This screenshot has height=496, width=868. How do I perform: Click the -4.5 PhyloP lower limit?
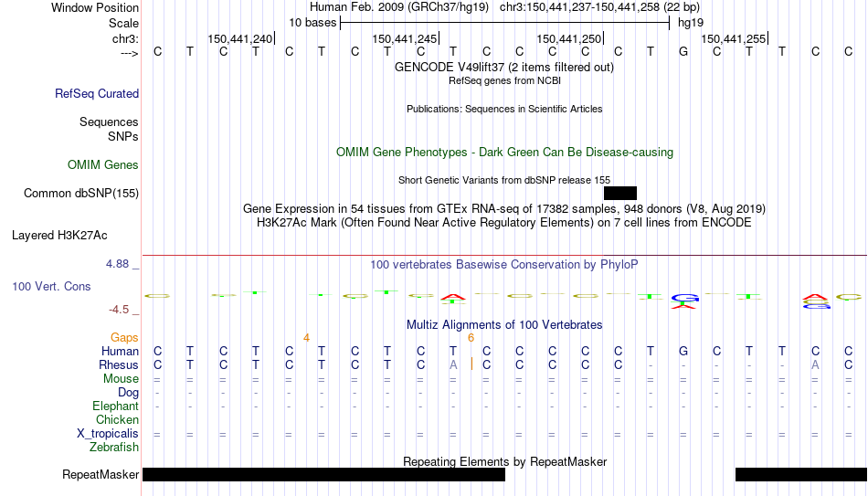tap(119, 310)
